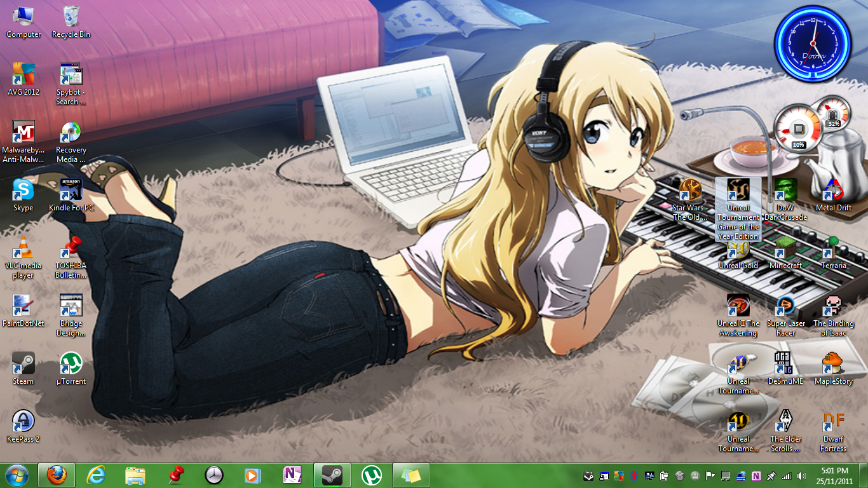Select the MapleStory shortcut
Image resolution: width=868 pixels, height=488 pixels.
click(834, 369)
